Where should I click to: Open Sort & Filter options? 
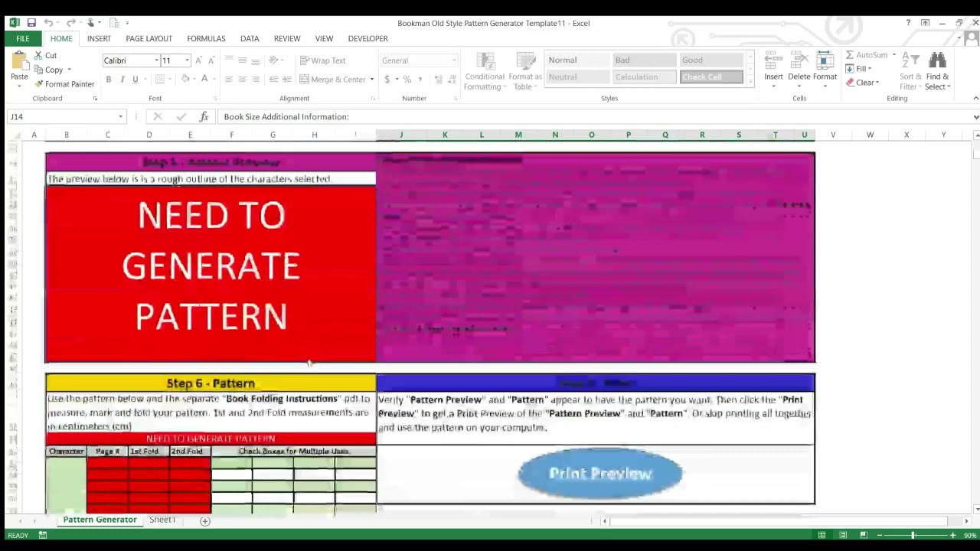pyautogui.click(x=911, y=70)
